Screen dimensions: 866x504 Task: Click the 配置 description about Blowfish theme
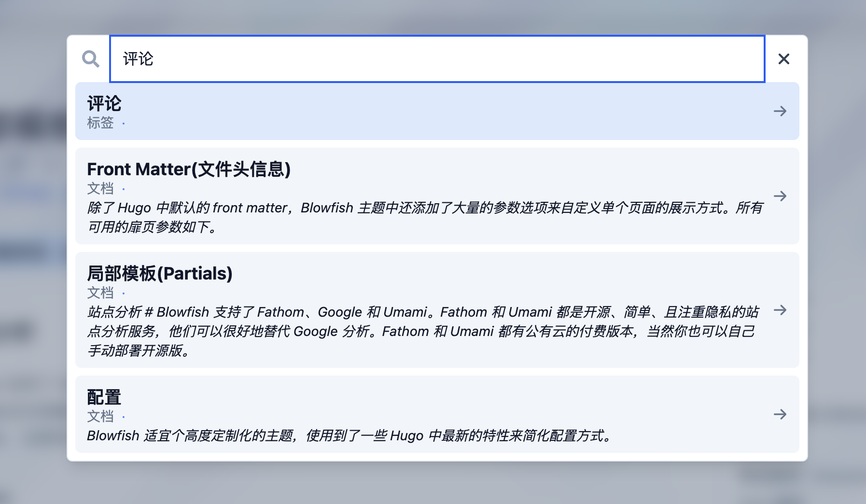click(x=349, y=436)
